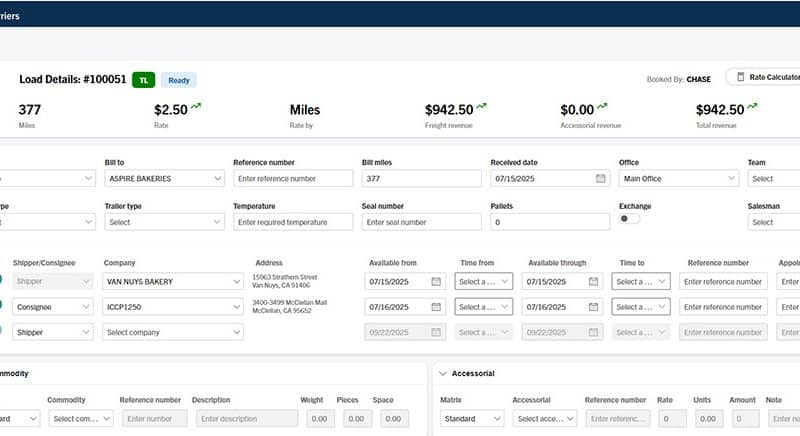
Task: Expand the Trailer type dropdown
Action: (x=164, y=222)
